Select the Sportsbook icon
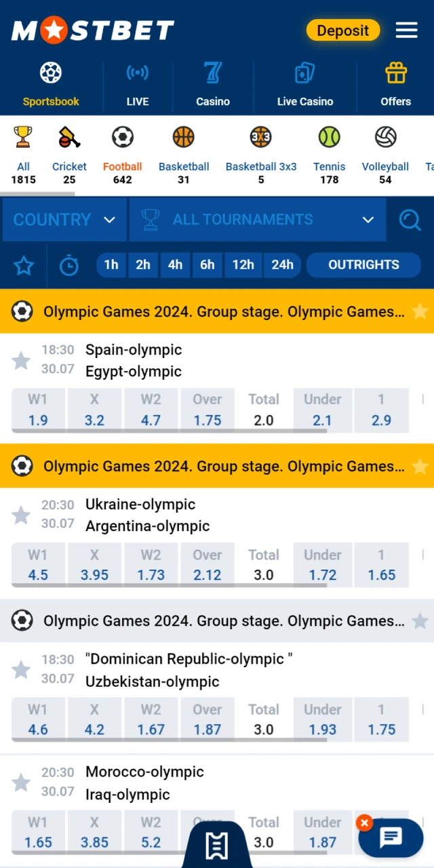The height and width of the screenshot is (868, 434). pyautogui.click(x=50, y=73)
